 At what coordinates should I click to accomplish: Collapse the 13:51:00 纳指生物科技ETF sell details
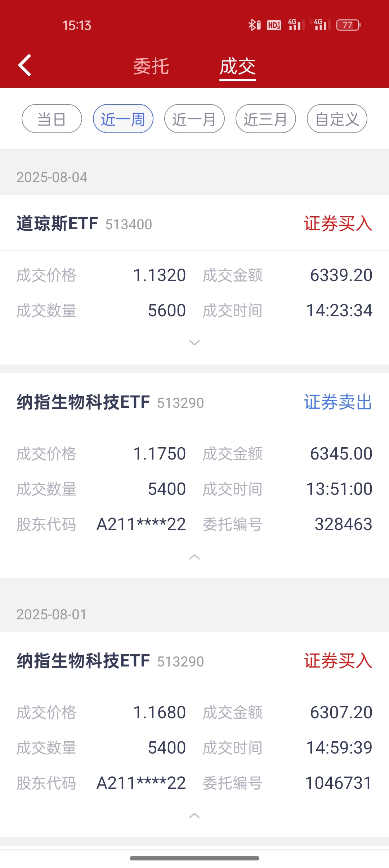[x=194, y=557]
